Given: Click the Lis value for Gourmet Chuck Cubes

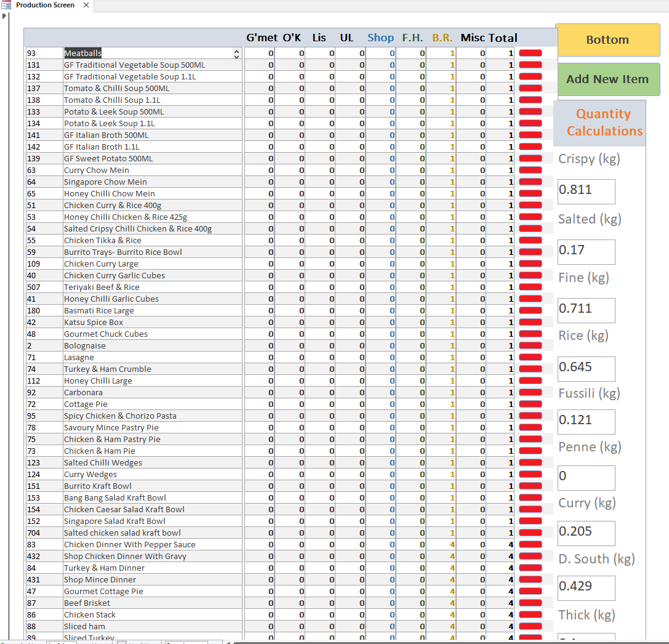Looking at the screenshot, I should point(320,334).
